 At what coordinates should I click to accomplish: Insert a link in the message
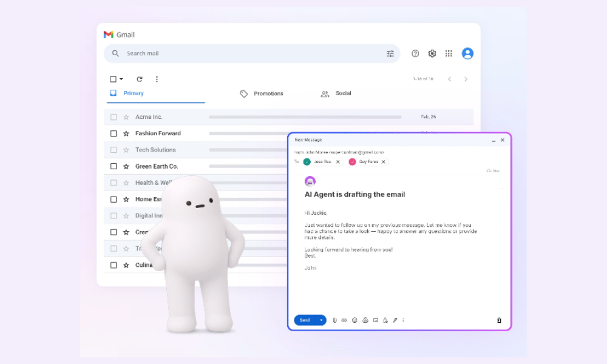coord(344,320)
